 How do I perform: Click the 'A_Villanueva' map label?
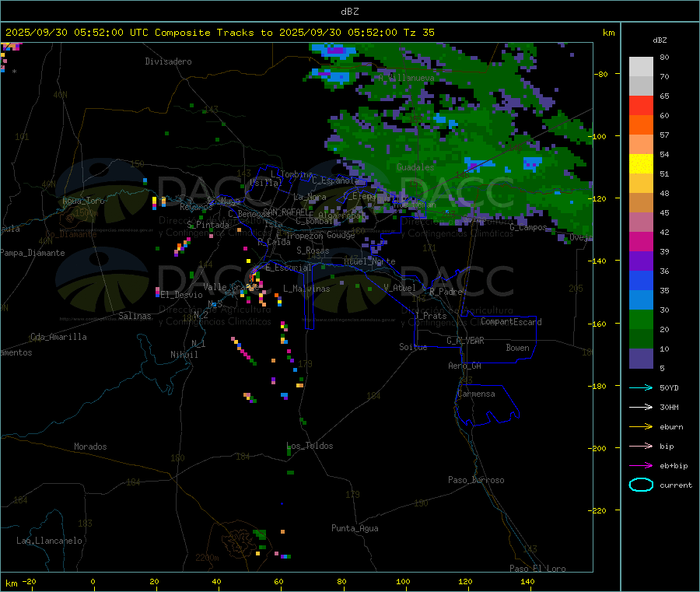[406, 78]
